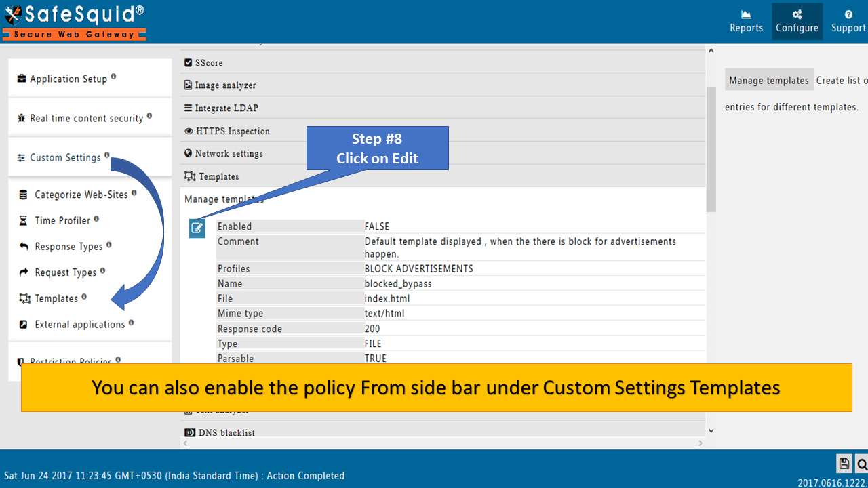Click info icon next to External applications
Image resolution: width=868 pixels, height=488 pixels.
click(131, 323)
